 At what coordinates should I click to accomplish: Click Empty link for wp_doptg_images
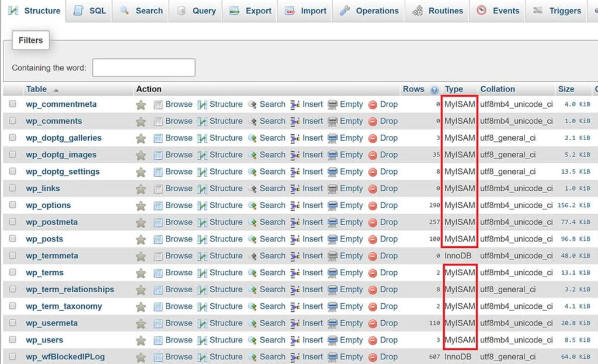pos(351,155)
